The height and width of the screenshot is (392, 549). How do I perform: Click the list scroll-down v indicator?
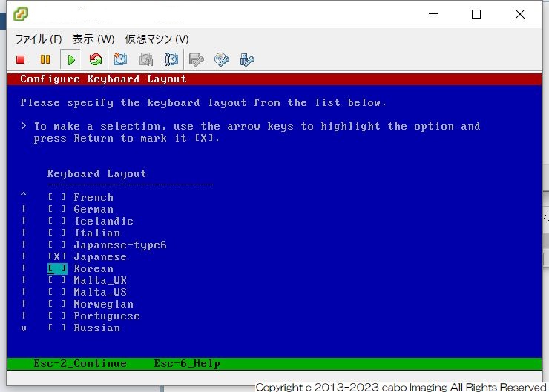point(24,328)
